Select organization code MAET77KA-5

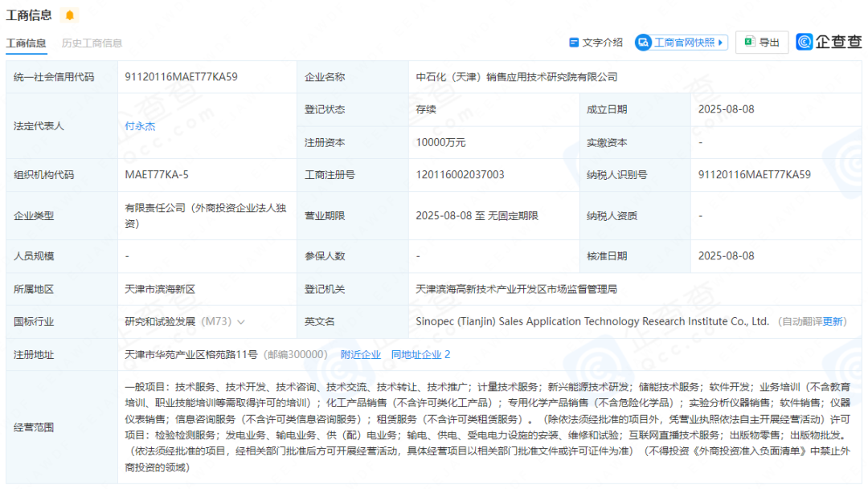[x=157, y=175]
